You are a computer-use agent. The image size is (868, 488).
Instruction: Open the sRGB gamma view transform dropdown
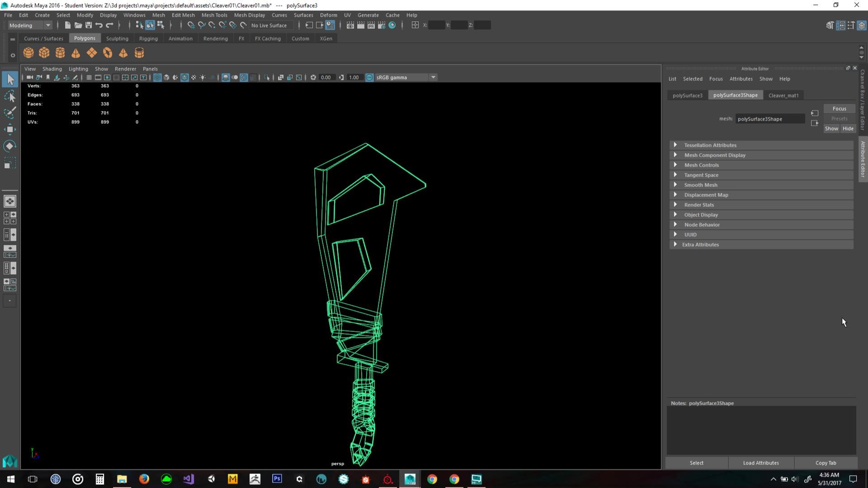(406, 78)
